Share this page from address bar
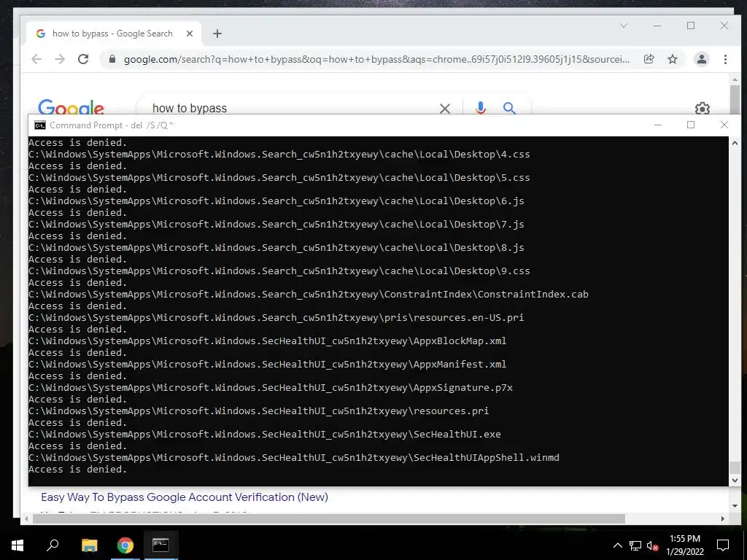Image resolution: width=747 pixels, height=560 pixels. [x=649, y=59]
